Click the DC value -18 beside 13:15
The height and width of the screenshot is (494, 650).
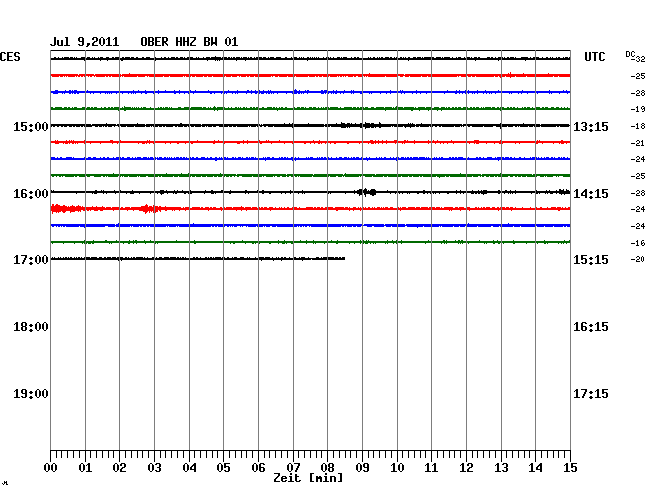[x=638, y=126]
